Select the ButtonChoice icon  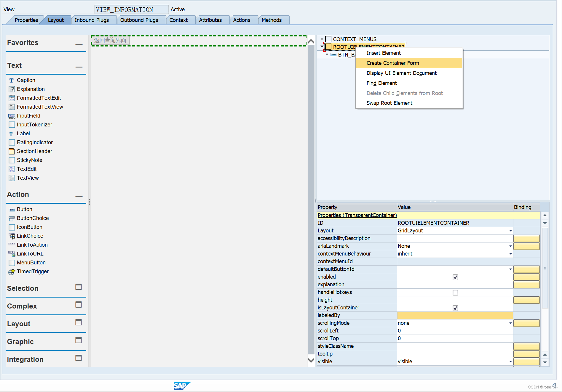(12, 219)
